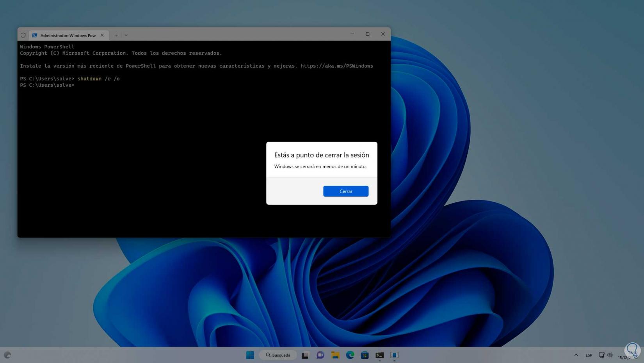The image size is (644, 363).
Task: Click the 'Windows se cerrará en menos de un minuto' message
Action: 320,166
